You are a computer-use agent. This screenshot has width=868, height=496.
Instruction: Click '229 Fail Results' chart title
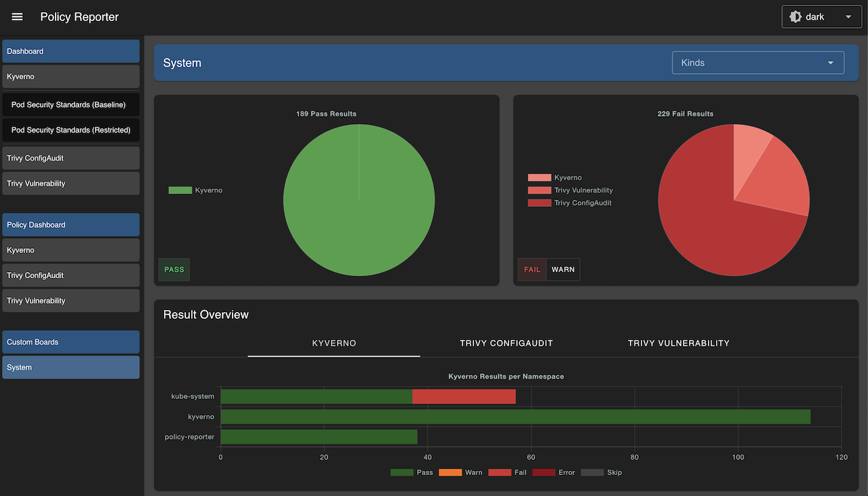coord(686,114)
